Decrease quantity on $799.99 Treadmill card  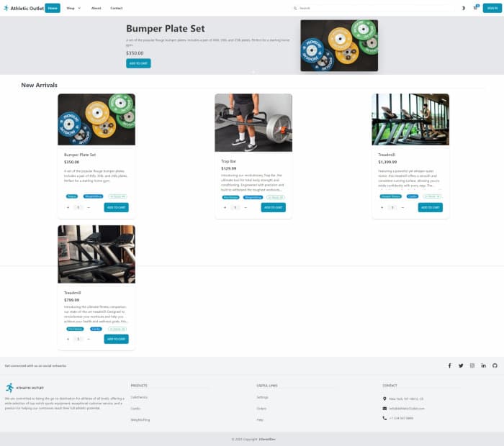click(x=89, y=339)
